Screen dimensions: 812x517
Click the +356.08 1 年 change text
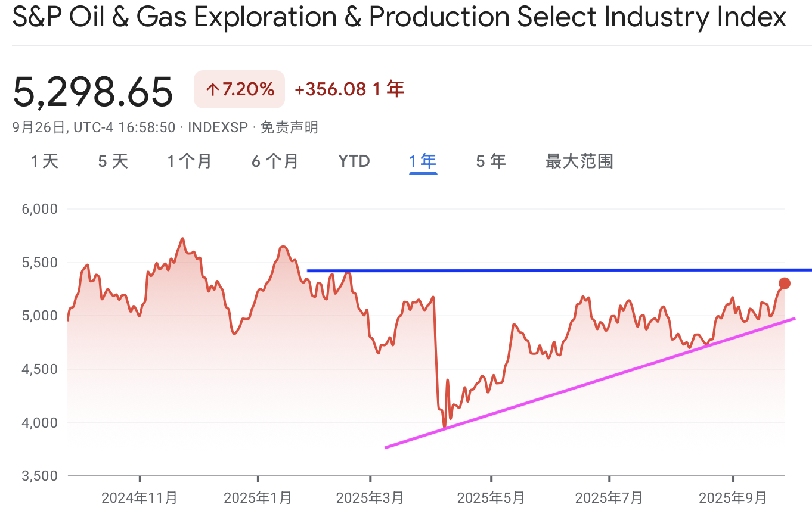click(349, 89)
